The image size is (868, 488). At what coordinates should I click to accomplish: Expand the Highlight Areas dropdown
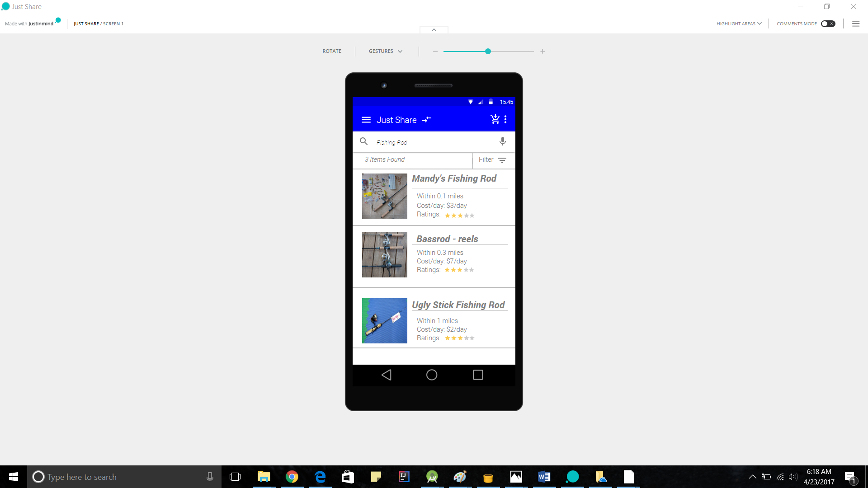[739, 23]
